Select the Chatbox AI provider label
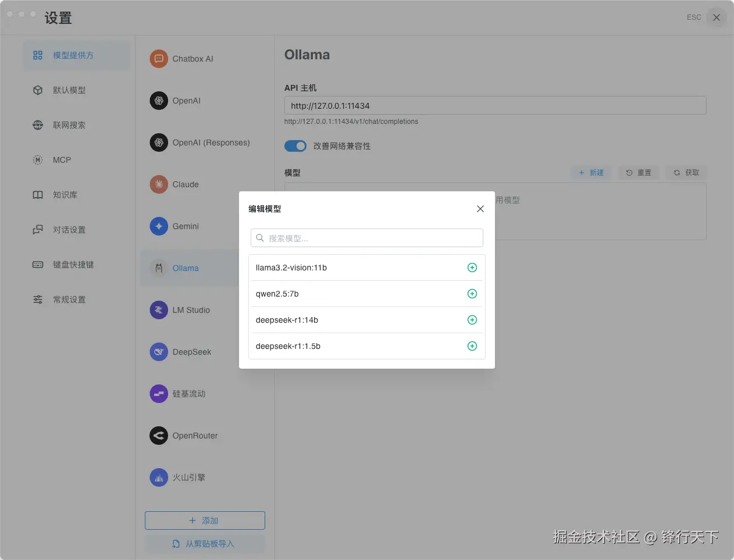This screenshot has width=734, height=560. pyautogui.click(x=193, y=59)
